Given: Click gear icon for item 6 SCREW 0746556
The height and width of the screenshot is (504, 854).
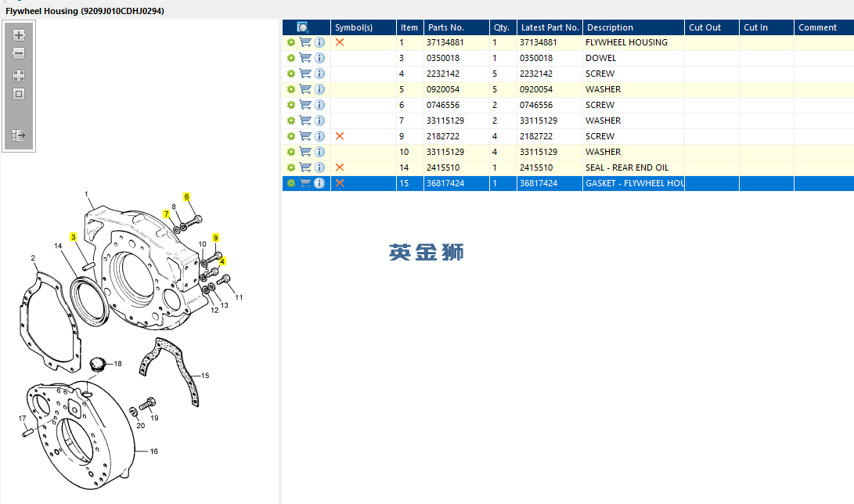Looking at the screenshot, I should [x=291, y=105].
